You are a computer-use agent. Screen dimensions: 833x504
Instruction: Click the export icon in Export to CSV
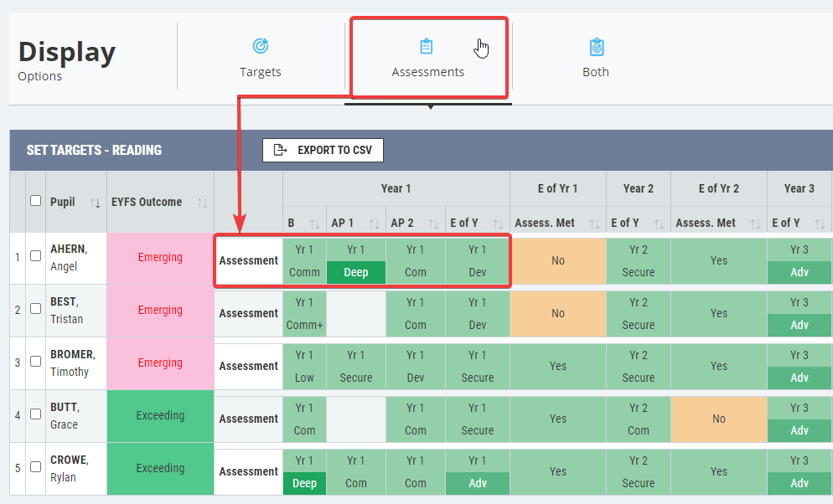(x=280, y=150)
